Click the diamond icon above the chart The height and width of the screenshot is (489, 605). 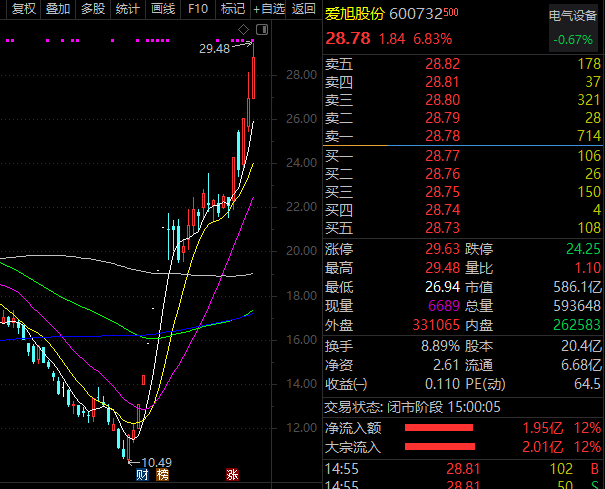pyautogui.click(x=243, y=29)
